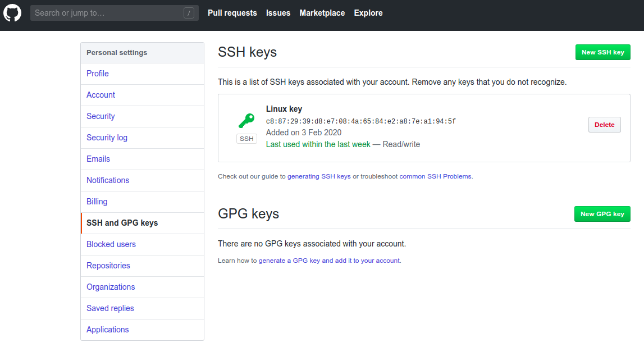Image resolution: width=644 pixels, height=347 pixels.
Task: Select SSH and GPG keys in sidebar
Action: 142,223
